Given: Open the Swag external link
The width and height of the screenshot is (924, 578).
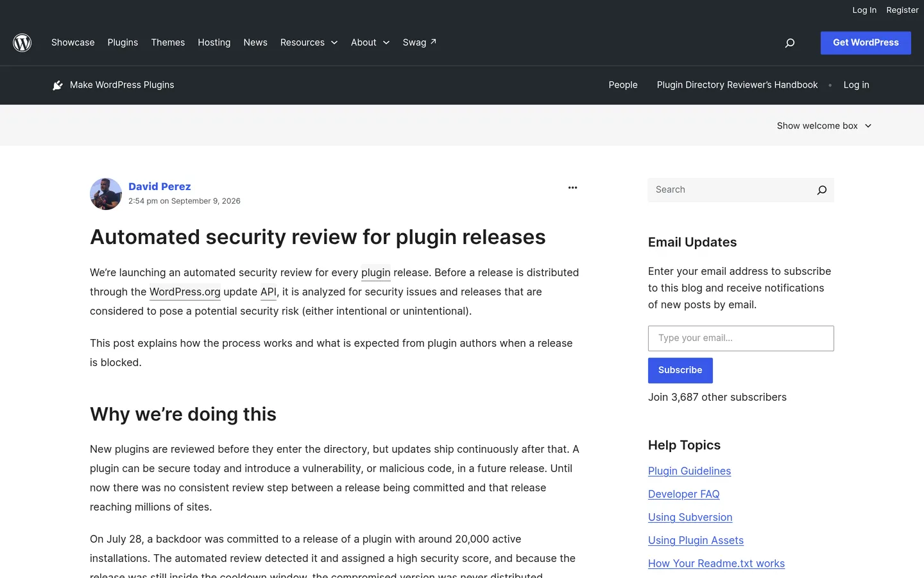Looking at the screenshot, I should (x=420, y=42).
